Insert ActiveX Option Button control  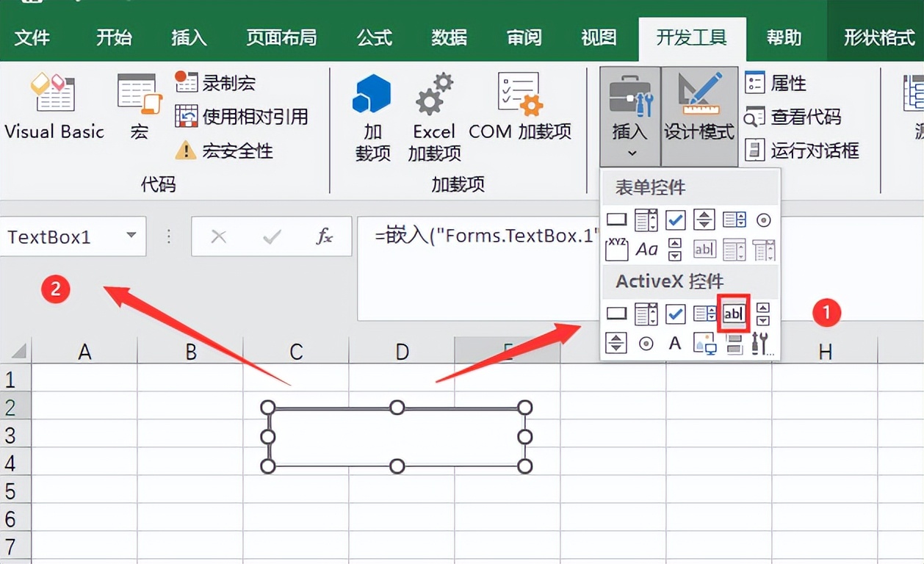(x=646, y=343)
